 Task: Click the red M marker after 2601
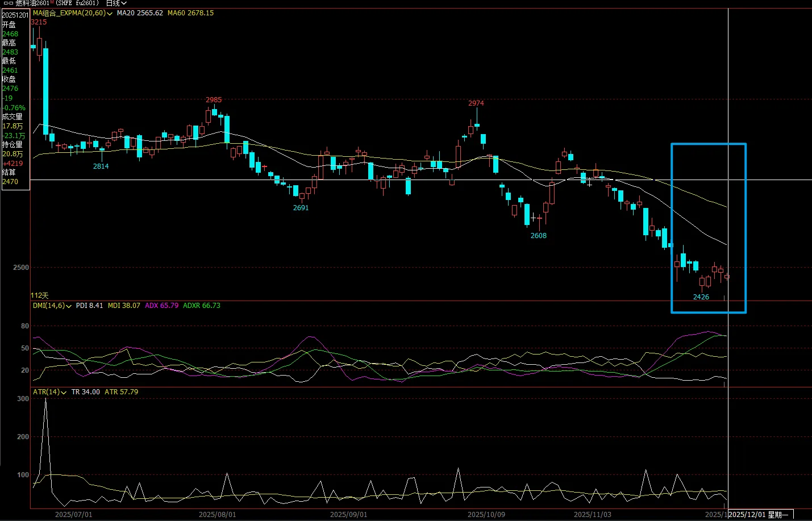[52, 3]
